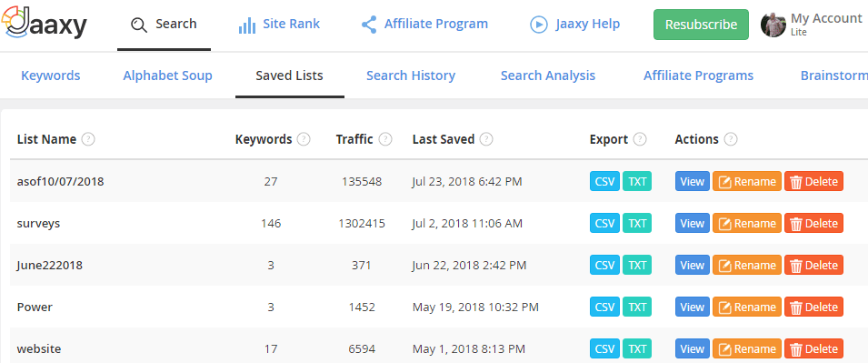This screenshot has width=868, height=363.
Task: View the surveys list
Action: pos(692,223)
